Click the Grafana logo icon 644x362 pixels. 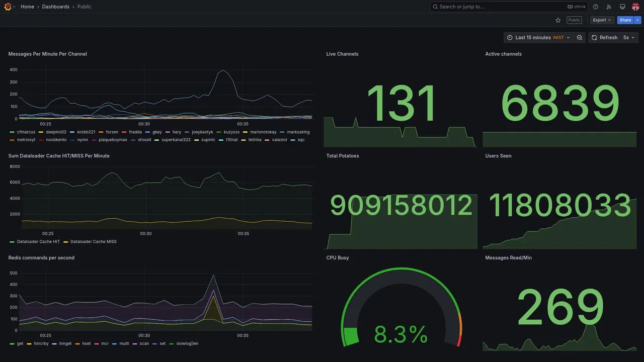coord(8,7)
